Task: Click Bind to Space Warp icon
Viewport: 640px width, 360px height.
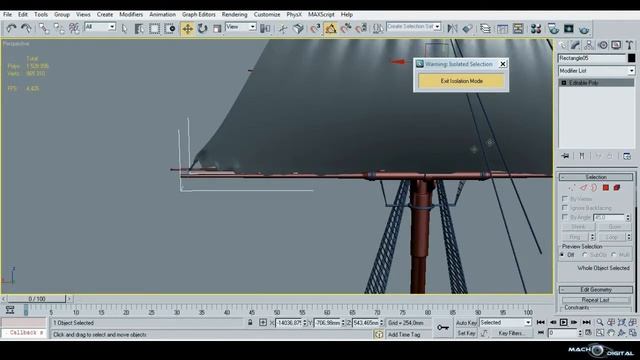Action: click(74, 28)
